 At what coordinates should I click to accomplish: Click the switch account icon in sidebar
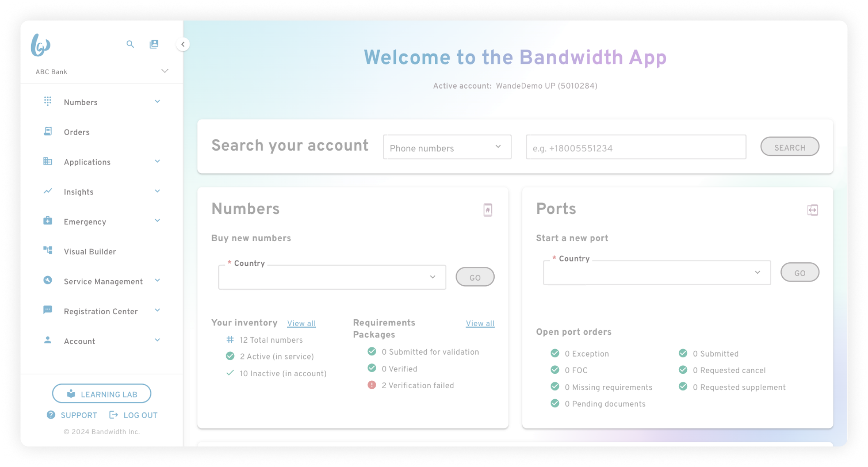(x=154, y=44)
